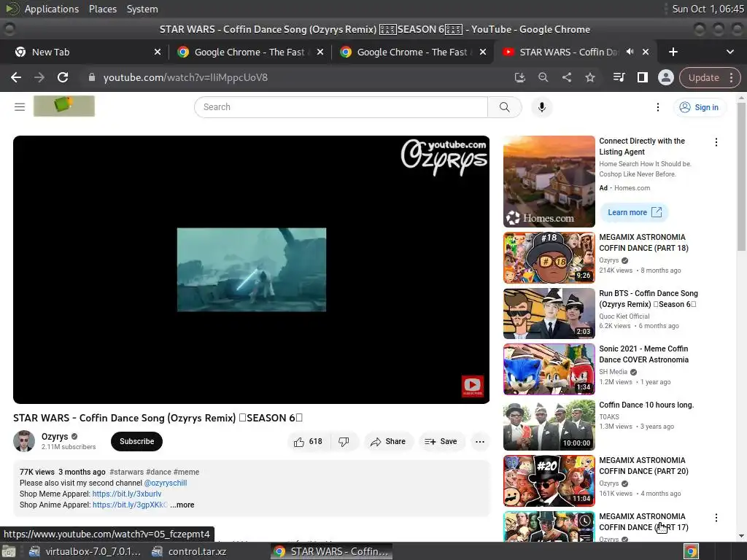
Task: Open the YouTube hamburger guide menu
Action: tap(20, 107)
